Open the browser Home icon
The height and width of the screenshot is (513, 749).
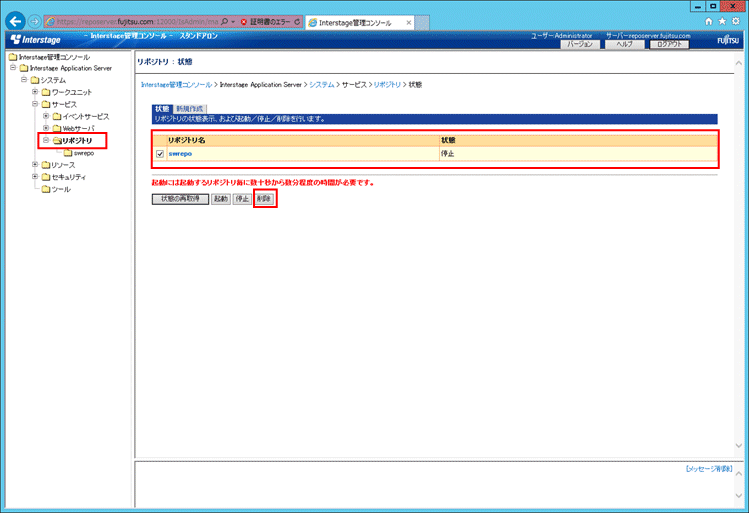708,21
